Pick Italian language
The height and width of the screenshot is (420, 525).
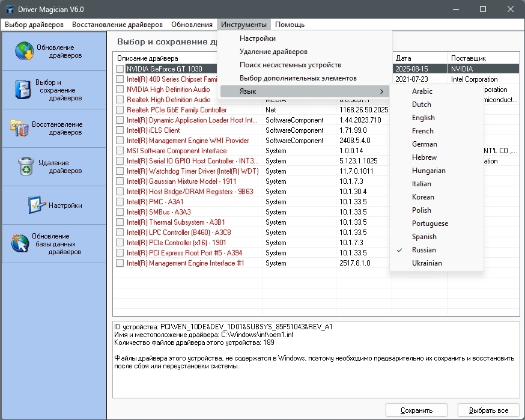[436, 184]
